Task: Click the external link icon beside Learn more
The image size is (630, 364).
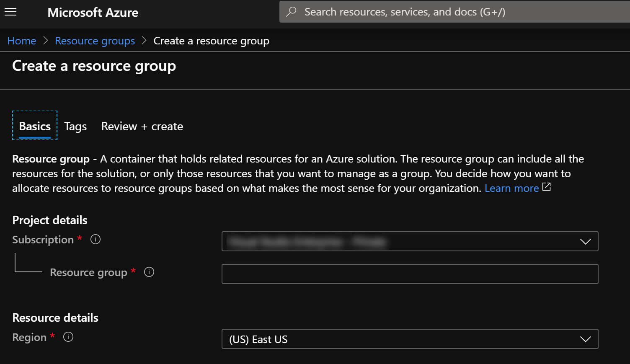Action: 546,187
